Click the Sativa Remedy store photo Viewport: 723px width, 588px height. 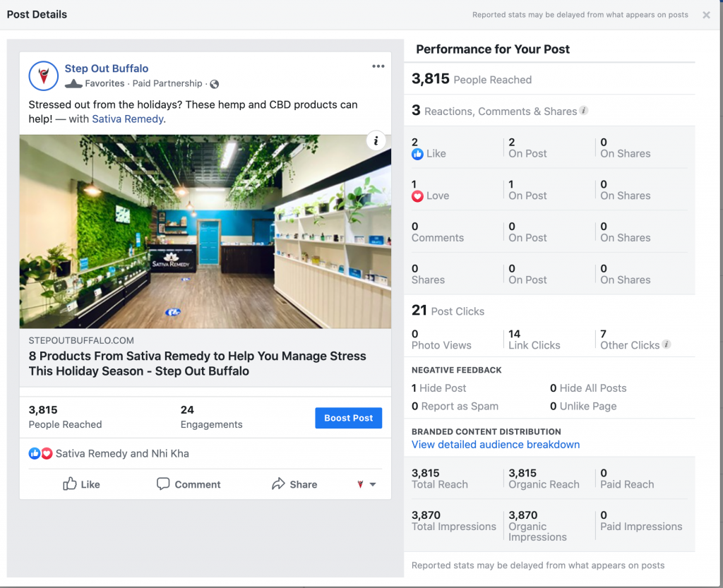click(205, 232)
